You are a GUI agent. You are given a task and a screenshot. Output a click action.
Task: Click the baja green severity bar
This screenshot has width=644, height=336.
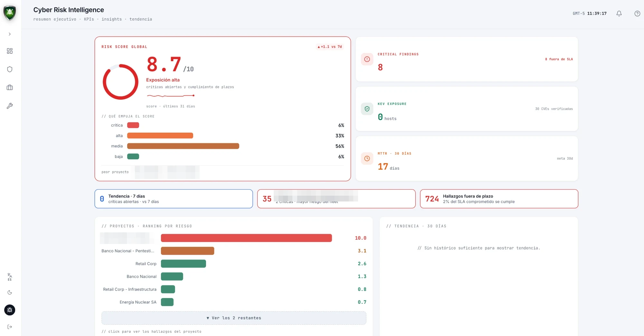point(133,156)
